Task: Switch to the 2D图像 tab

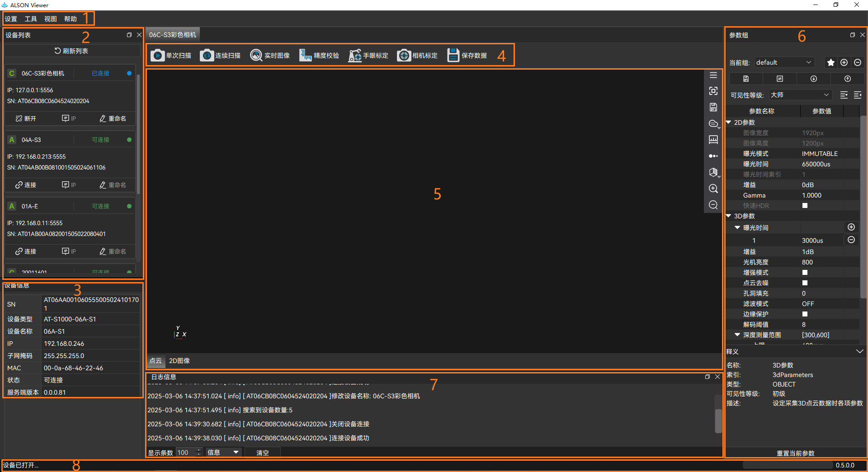Action: coord(179,361)
